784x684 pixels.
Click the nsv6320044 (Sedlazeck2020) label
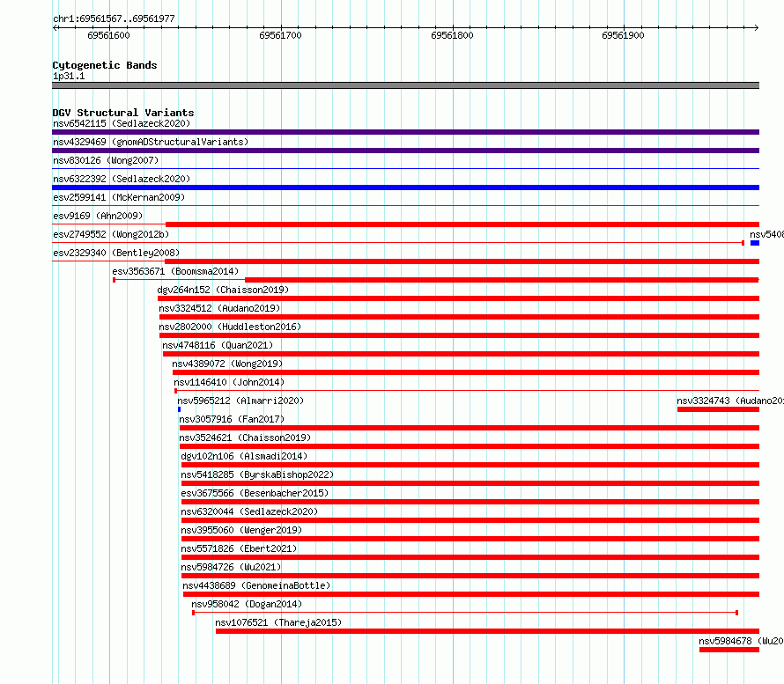pos(249,511)
